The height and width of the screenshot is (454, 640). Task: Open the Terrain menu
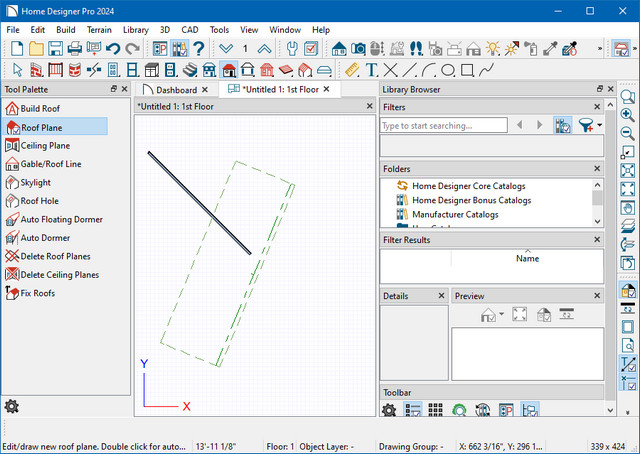pyautogui.click(x=99, y=30)
